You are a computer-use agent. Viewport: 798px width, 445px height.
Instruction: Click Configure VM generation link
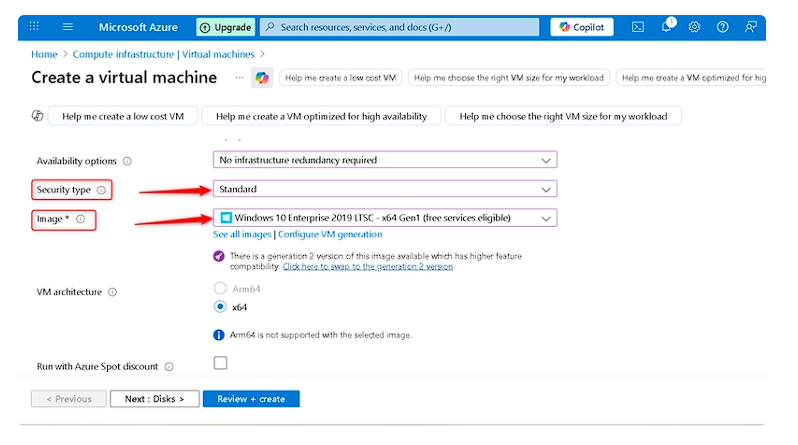(x=330, y=234)
